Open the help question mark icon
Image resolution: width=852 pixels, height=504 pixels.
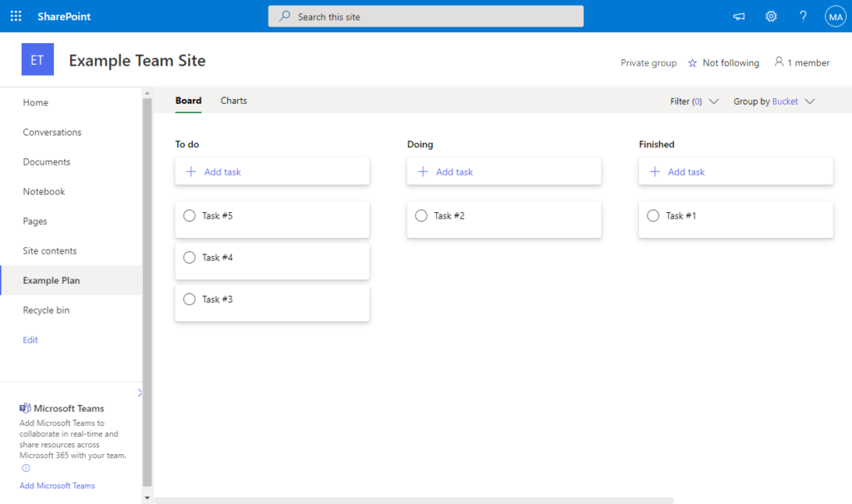click(x=803, y=17)
